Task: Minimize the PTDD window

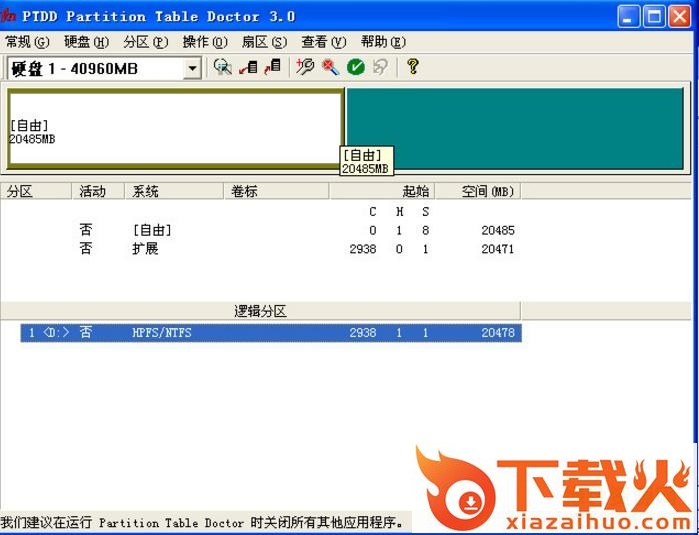Action: point(629,16)
